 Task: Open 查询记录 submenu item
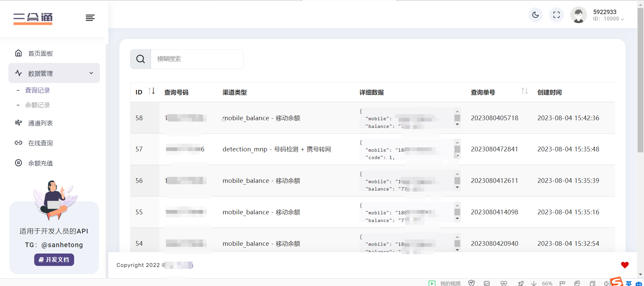[x=38, y=90]
